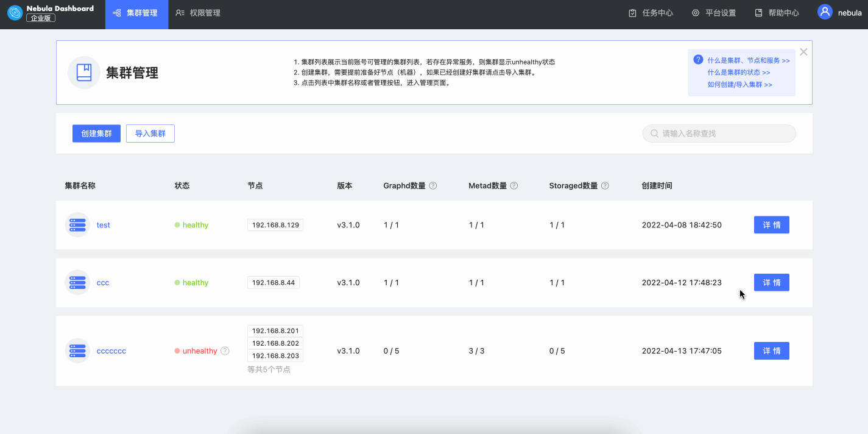This screenshot has height=434, width=868.
Task: Click the Storaged数量 help icon
Action: (x=605, y=186)
